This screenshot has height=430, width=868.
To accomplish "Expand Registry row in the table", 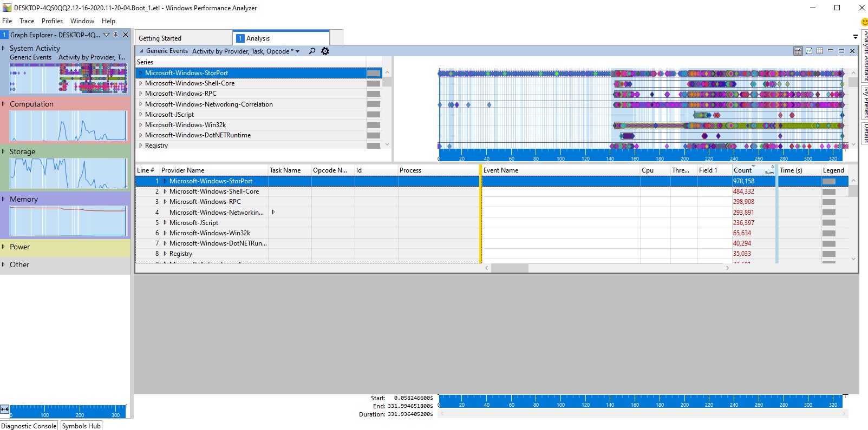I will [x=165, y=254].
